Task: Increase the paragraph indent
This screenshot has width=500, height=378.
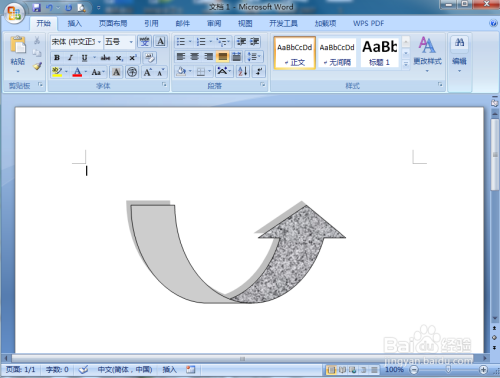Action: pyautogui.click(x=254, y=42)
